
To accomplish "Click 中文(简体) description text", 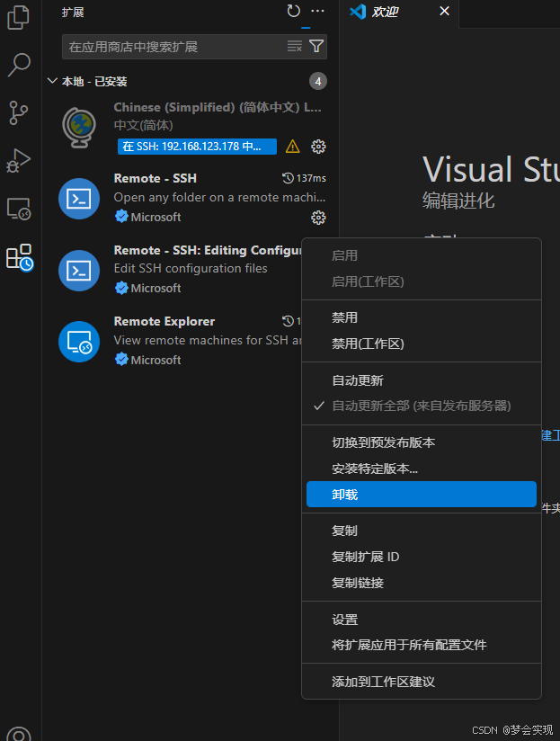I will pos(143,125).
